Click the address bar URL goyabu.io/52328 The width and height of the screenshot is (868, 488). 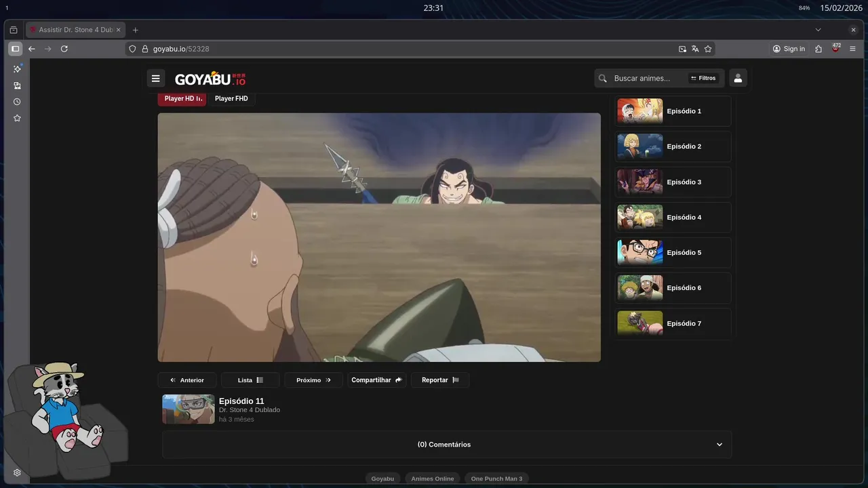(181, 49)
